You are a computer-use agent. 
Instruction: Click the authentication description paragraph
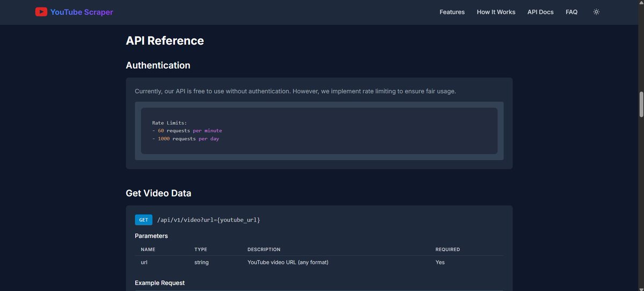[x=295, y=91]
